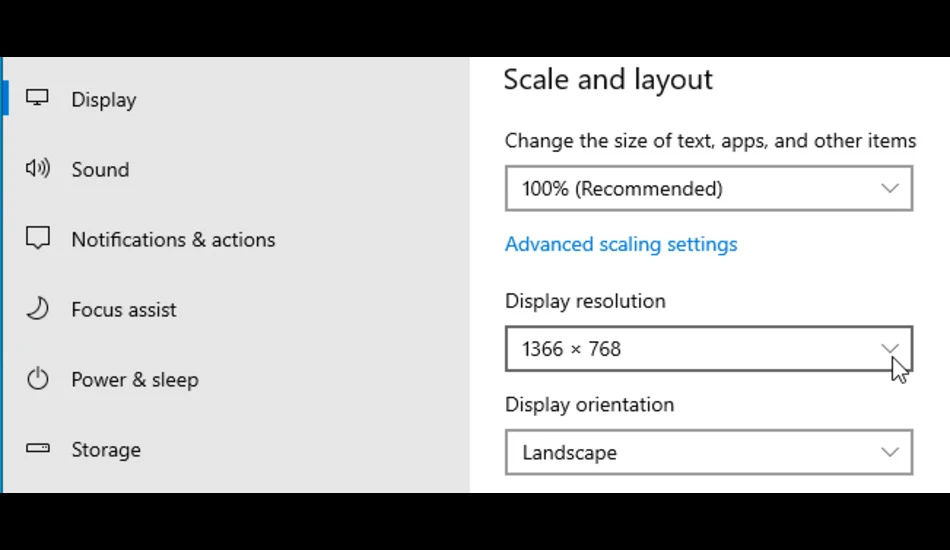The width and height of the screenshot is (950, 550).
Task: Select Notifications & actions text in sidebar
Action: click(x=173, y=240)
